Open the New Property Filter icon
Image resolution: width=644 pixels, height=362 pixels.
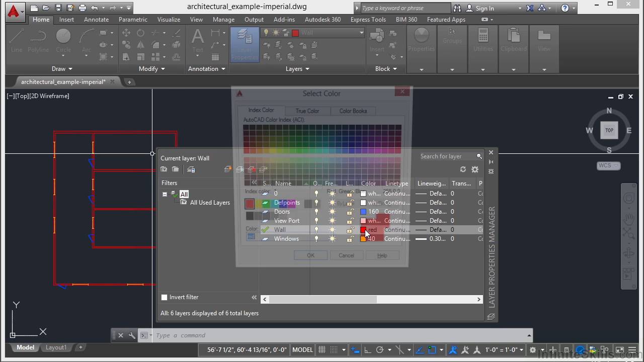click(x=164, y=169)
